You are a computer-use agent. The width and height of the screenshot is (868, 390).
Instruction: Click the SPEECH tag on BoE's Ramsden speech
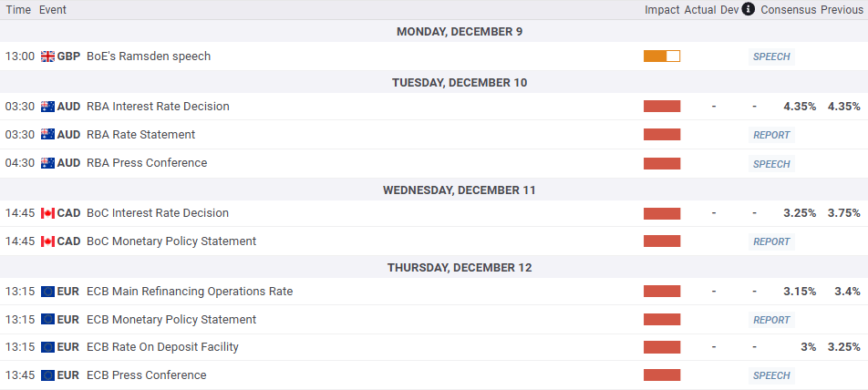[771, 56]
